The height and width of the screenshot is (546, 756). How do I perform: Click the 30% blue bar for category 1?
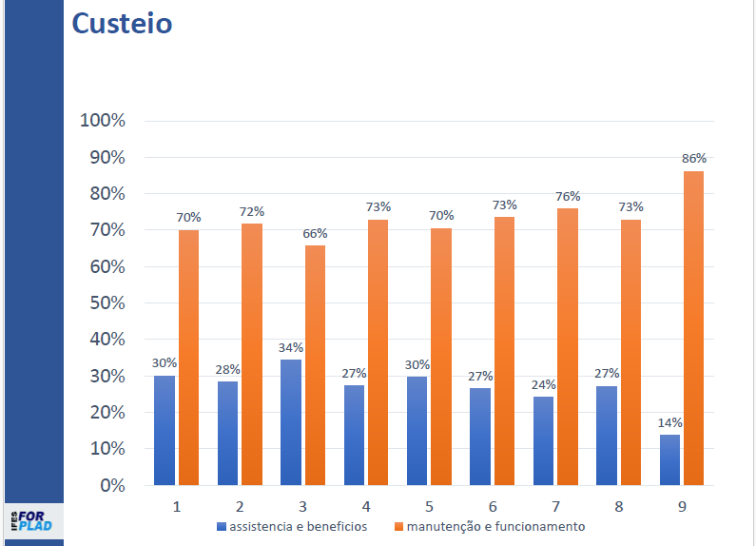pyautogui.click(x=165, y=430)
